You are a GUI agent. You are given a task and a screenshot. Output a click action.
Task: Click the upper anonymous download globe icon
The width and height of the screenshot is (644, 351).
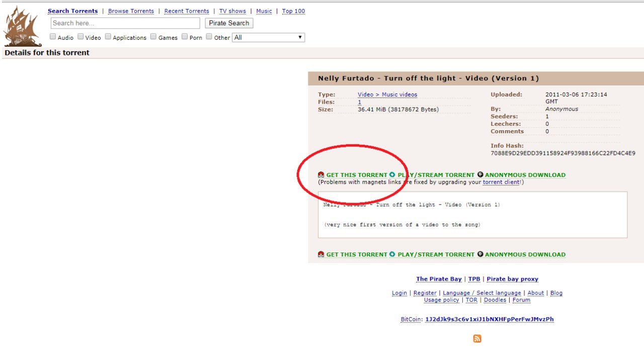(480, 175)
